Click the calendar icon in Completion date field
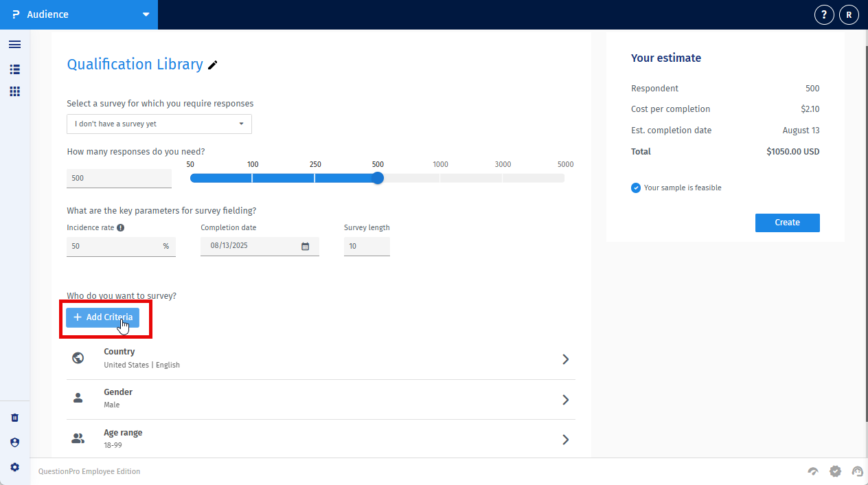The height and width of the screenshot is (485, 868). click(x=305, y=245)
